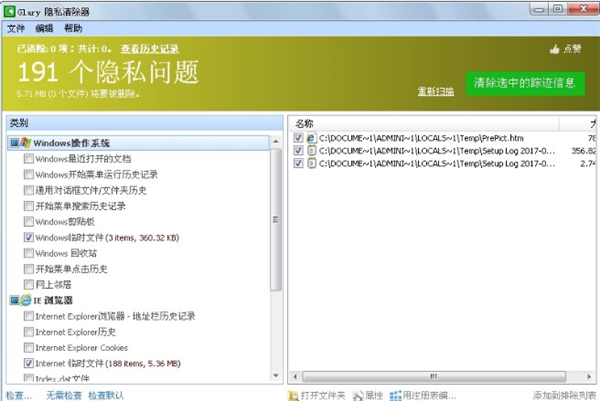Viewport: 600px width, 401px height.
Task: Click the 名称 column header
Action: (306, 122)
